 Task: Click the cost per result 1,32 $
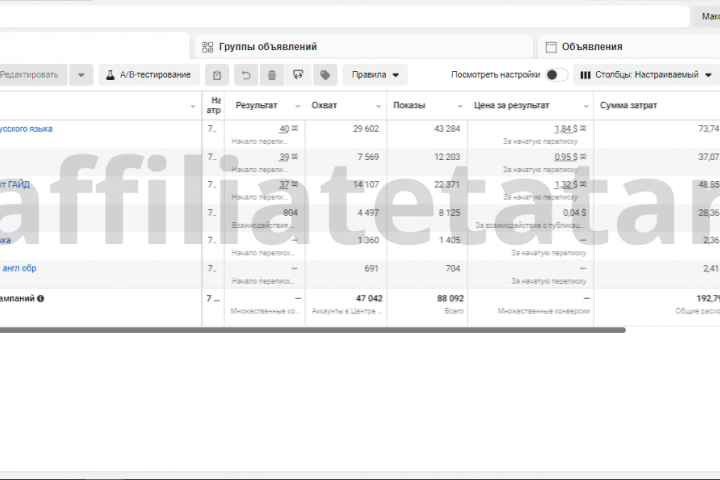point(566,185)
